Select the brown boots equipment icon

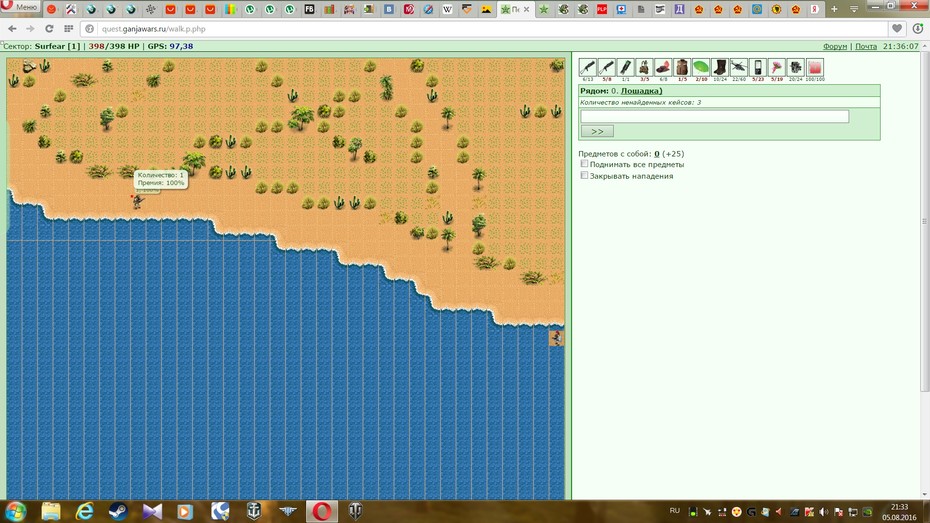tap(719, 68)
